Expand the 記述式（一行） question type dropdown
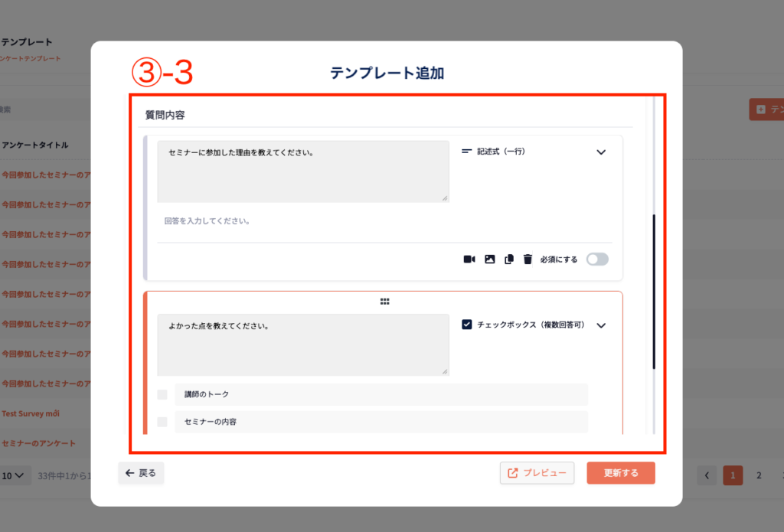This screenshot has width=784, height=532. [601, 152]
